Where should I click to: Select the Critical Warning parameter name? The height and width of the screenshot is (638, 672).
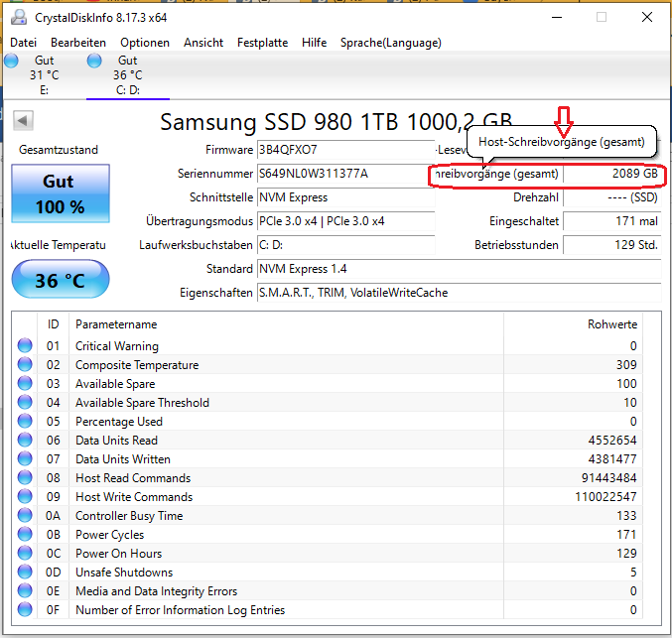(x=117, y=346)
